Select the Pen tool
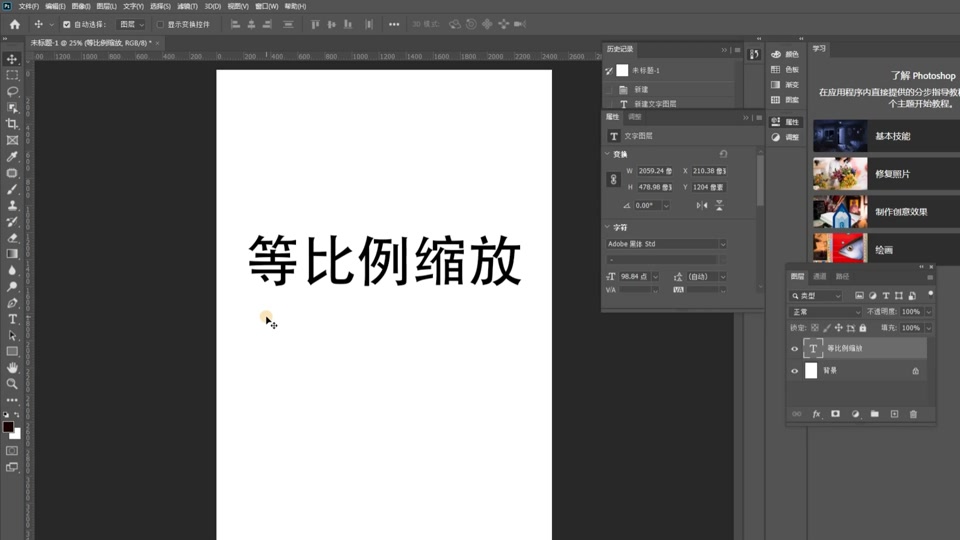The image size is (960, 540). point(12,302)
